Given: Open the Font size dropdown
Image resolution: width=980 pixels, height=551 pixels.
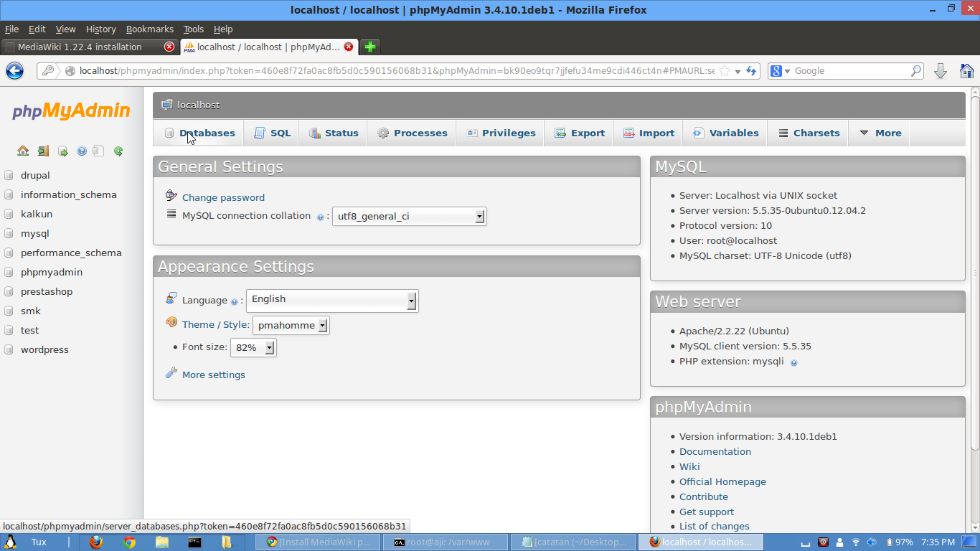Looking at the screenshot, I should (253, 347).
